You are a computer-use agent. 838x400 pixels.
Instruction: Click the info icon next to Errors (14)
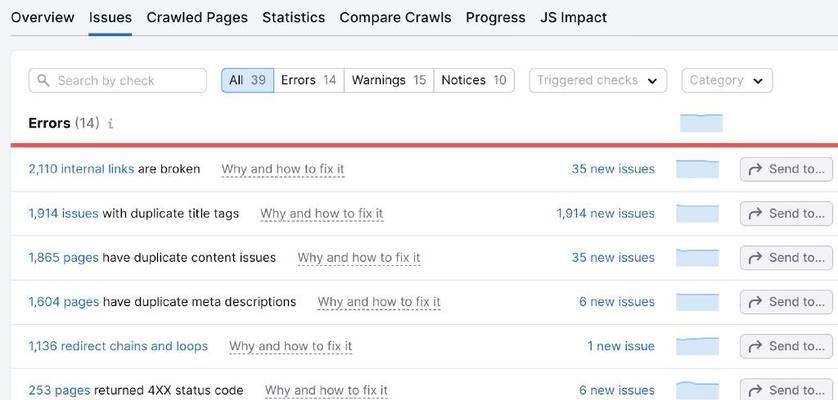pos(110,124)
